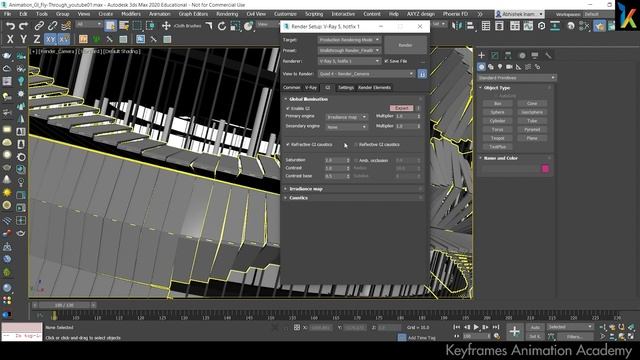Toggle the Auto key button
Image resolution: width=640 pixels, height=360 pixels.
[535, 327]
